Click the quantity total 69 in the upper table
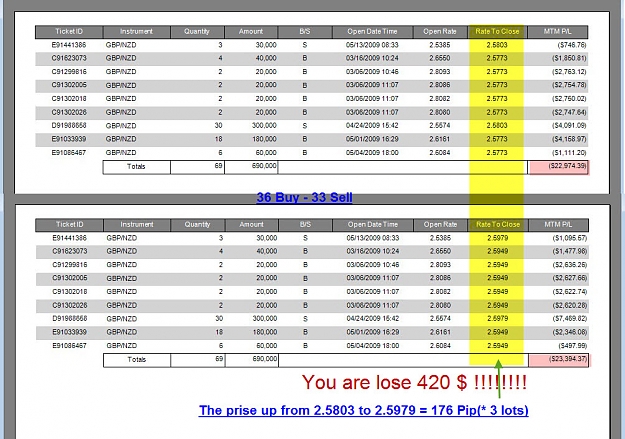Viewport: 625px width, 439px height. pyautogui.click(x=218, y=166)
